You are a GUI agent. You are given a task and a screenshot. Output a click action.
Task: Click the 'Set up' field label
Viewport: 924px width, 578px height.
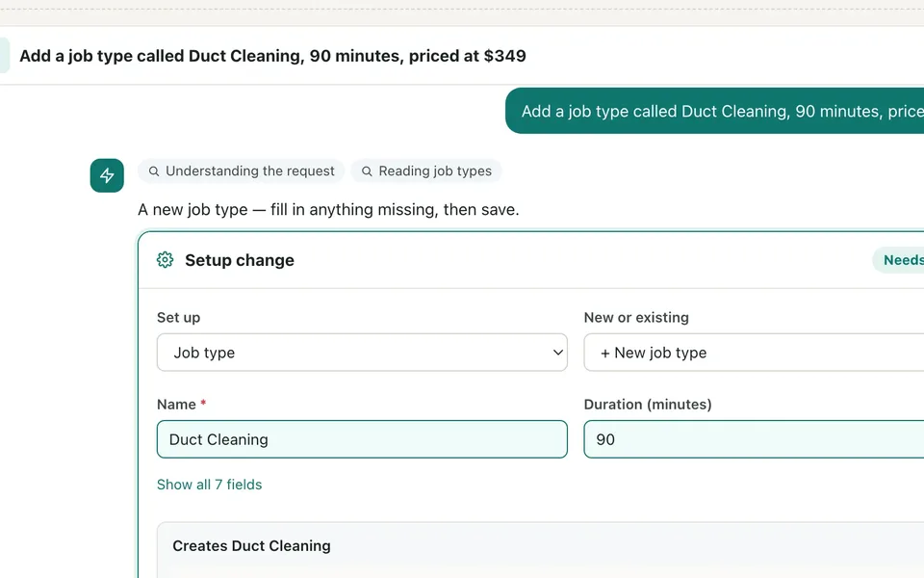pyautogui.click(x=179, y=317)
